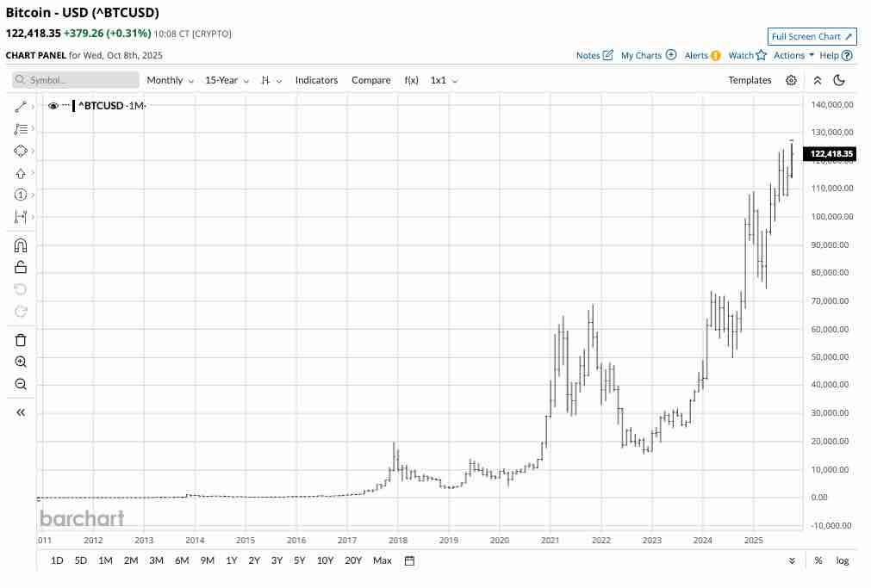Open the measure/range tool
The width and height of the screenshot is (871, 588).
point(21,217)
